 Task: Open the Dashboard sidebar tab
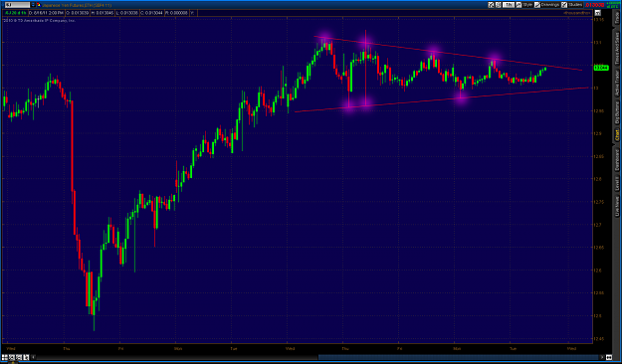pyautogui.click(x=617, y=160)
